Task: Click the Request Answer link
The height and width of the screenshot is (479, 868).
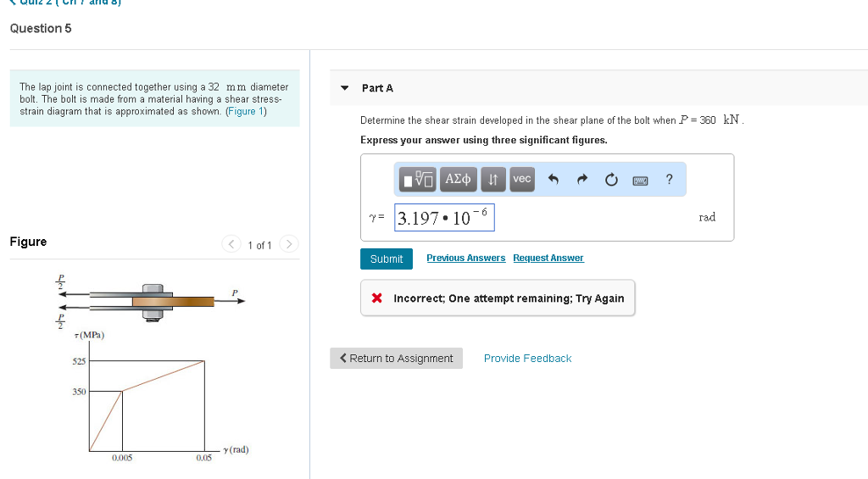Action: point(548,258)
